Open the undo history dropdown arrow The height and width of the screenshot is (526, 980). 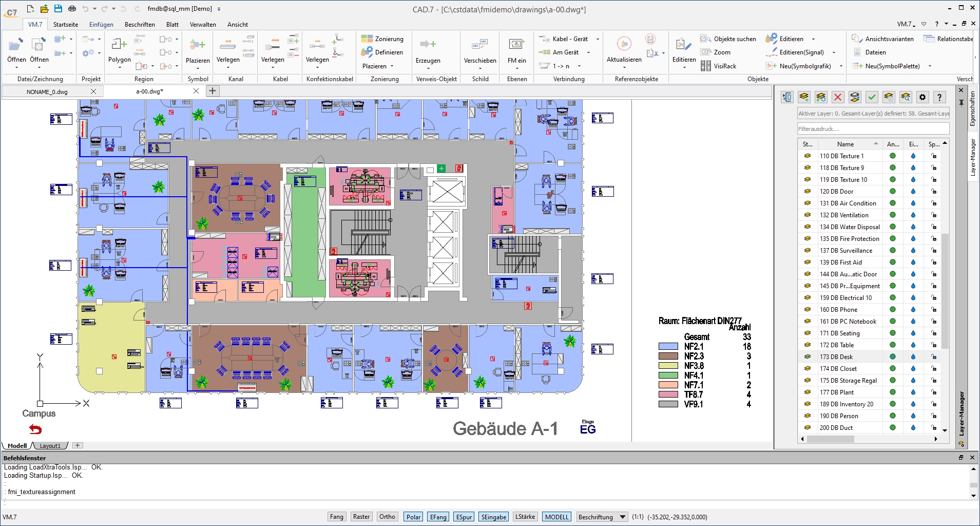pos(94,9)
